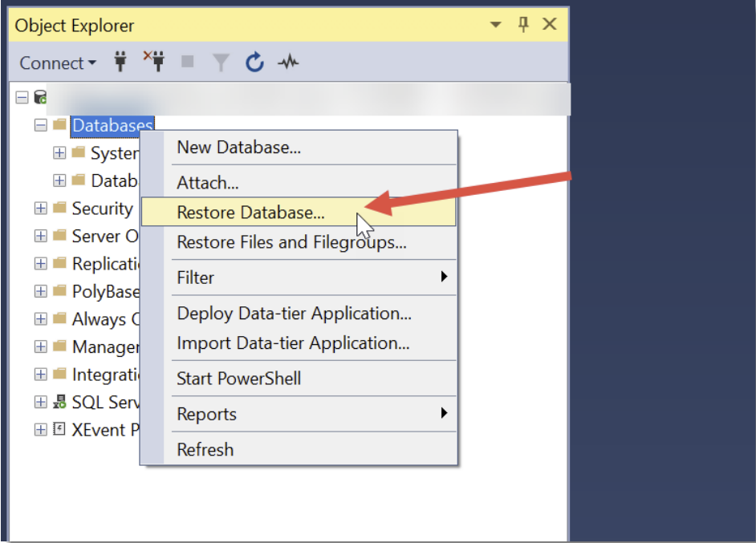
Task: Click the Databases folder icon
Action: [59, 125]
